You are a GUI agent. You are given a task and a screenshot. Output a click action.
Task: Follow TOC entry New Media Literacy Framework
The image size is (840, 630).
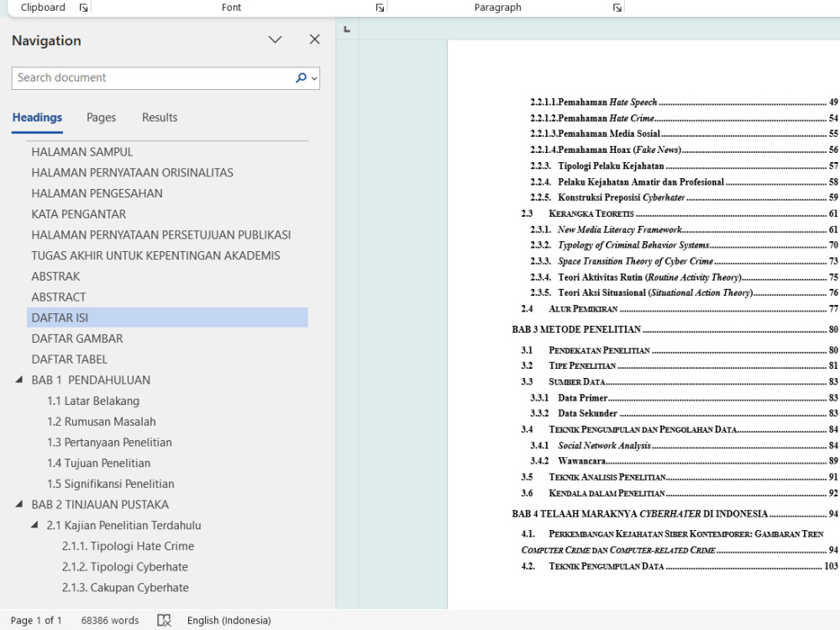pos(684,229)
